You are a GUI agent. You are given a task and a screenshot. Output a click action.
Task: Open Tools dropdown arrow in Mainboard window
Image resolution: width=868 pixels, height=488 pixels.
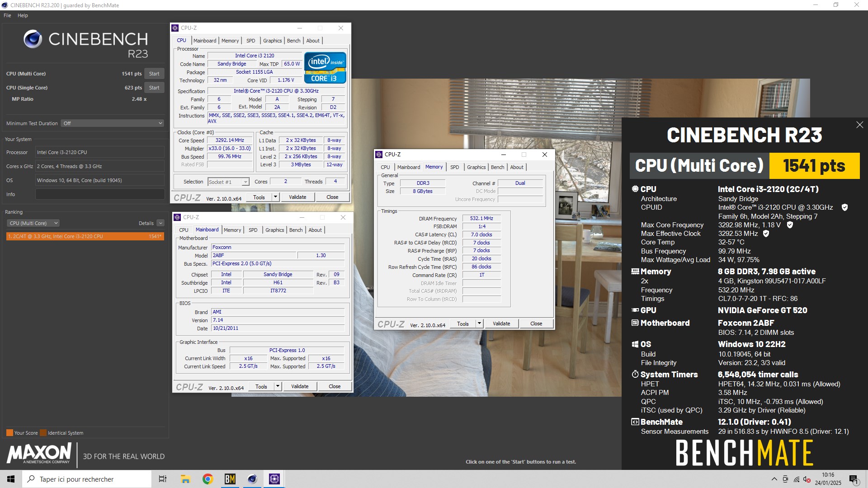click(x=277, y=386)
